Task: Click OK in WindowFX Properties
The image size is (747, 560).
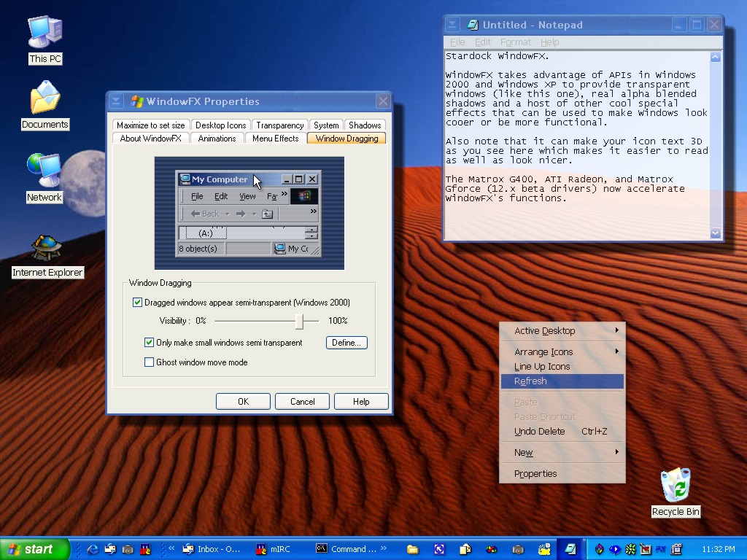Action: point(243,402)
